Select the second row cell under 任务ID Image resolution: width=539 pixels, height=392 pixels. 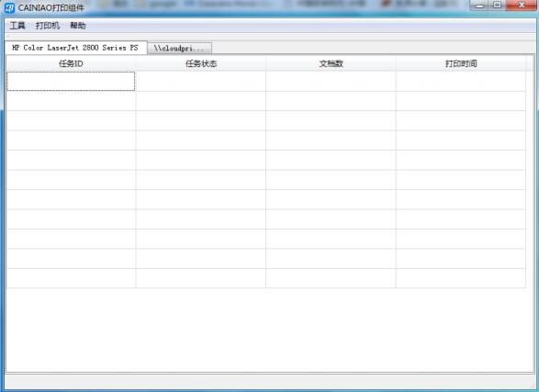click(x=71, y=101)
